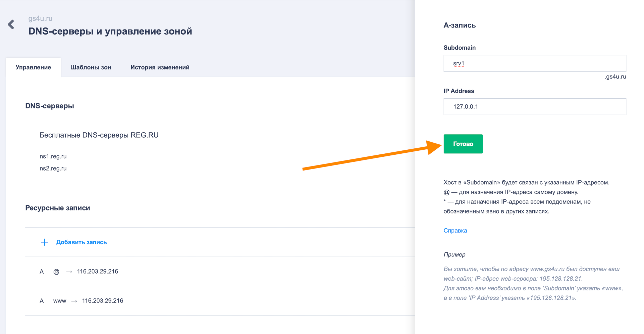Screen dimensions: 644x334
Task: Select the A record for @ host
Action: 79,272
